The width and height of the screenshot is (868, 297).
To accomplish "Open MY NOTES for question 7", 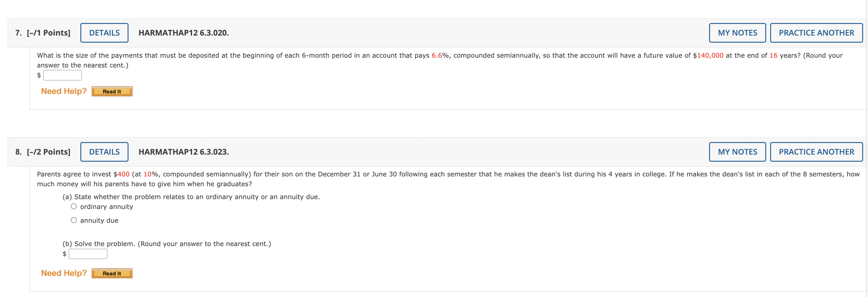I will [x=737, y=32].
